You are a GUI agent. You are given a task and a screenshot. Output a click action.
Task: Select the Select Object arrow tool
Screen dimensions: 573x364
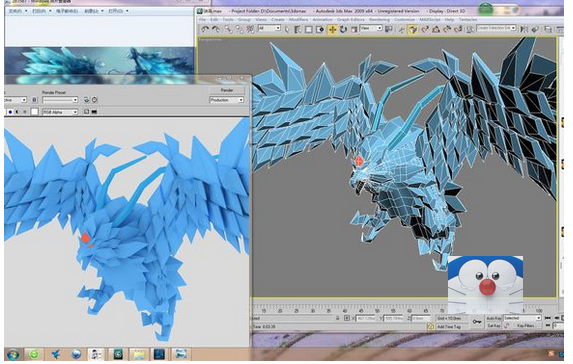[288, 30]
